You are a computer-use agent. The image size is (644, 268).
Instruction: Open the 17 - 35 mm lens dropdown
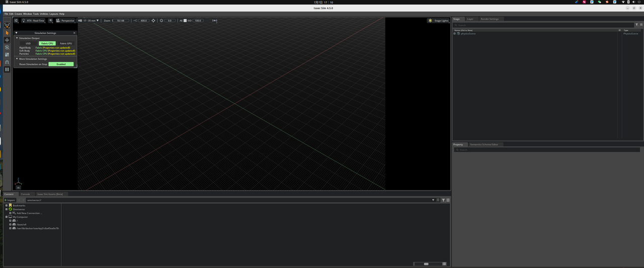(89, 21)
